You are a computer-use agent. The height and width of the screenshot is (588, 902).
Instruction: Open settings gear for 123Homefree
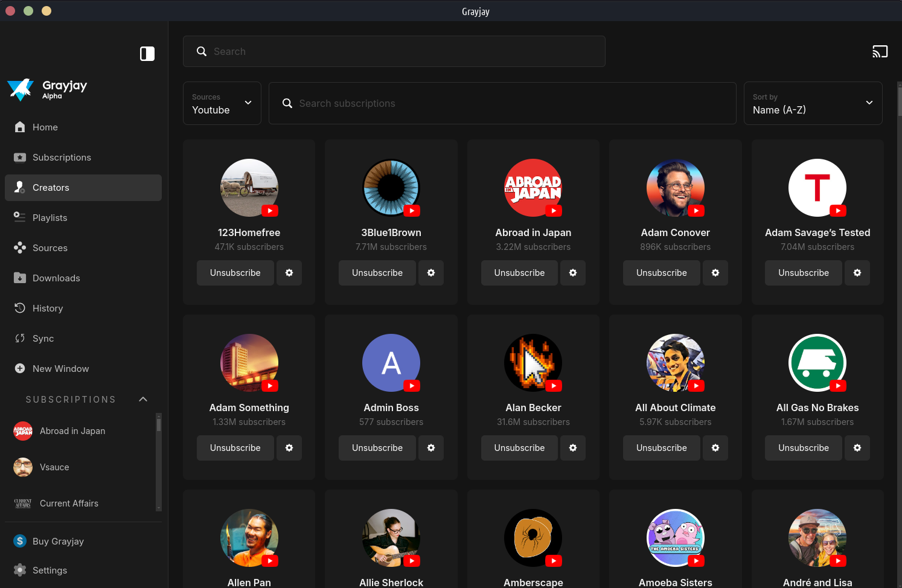point(289,273)
